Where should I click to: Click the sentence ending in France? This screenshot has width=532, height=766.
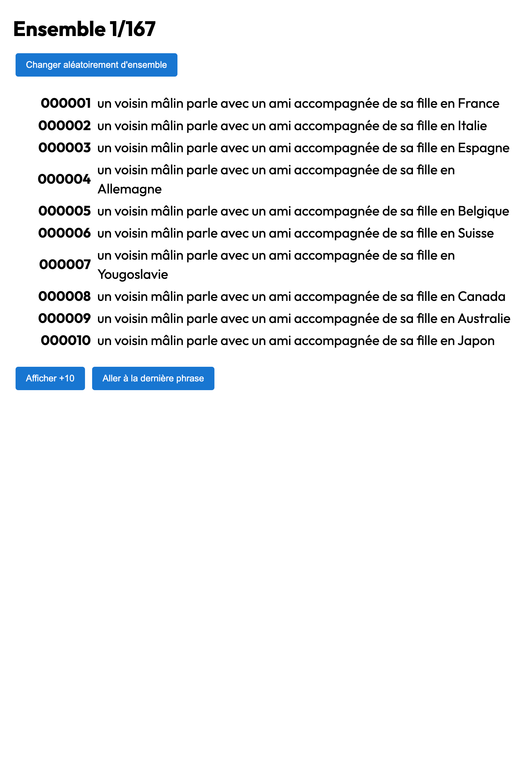[298, 104]
